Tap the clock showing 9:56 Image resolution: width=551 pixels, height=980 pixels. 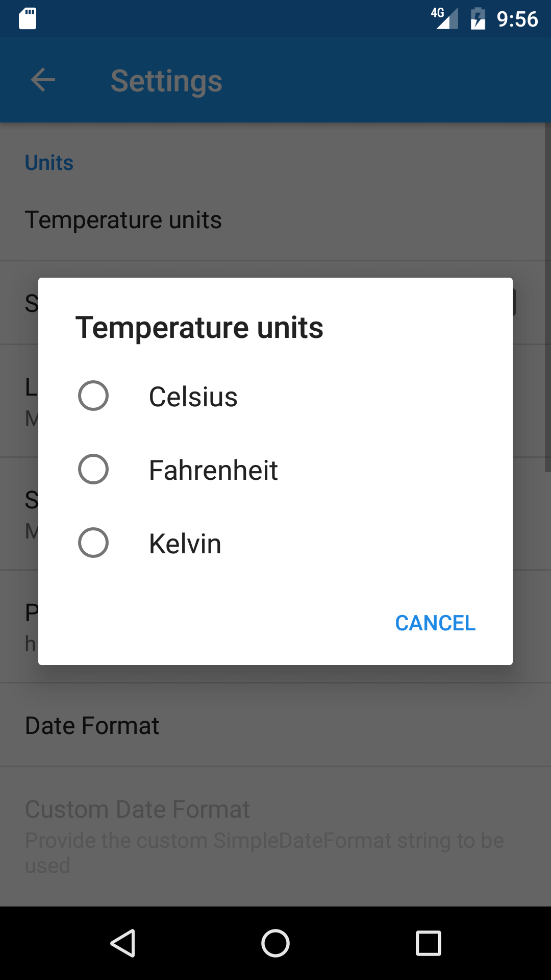tap(517, 19)
